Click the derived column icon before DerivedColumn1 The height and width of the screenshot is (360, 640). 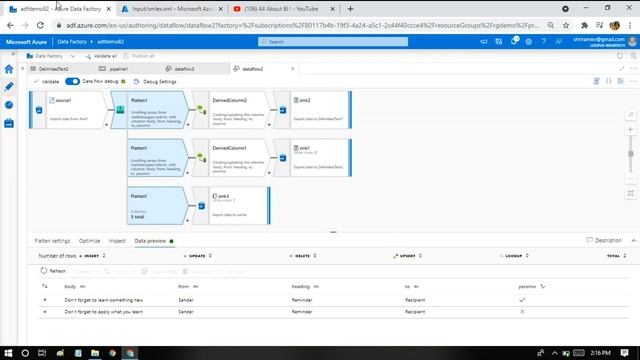coord(202,158)
